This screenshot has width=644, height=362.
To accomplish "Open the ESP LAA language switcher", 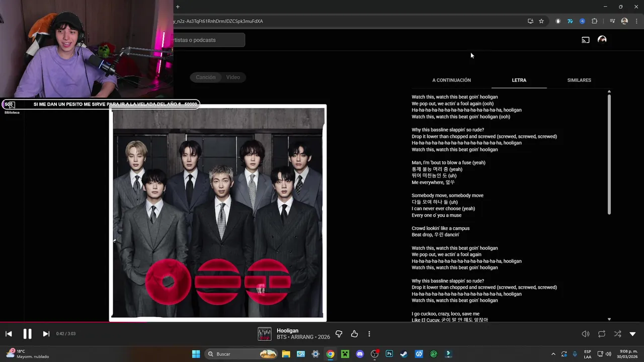I will click(588, 354).
